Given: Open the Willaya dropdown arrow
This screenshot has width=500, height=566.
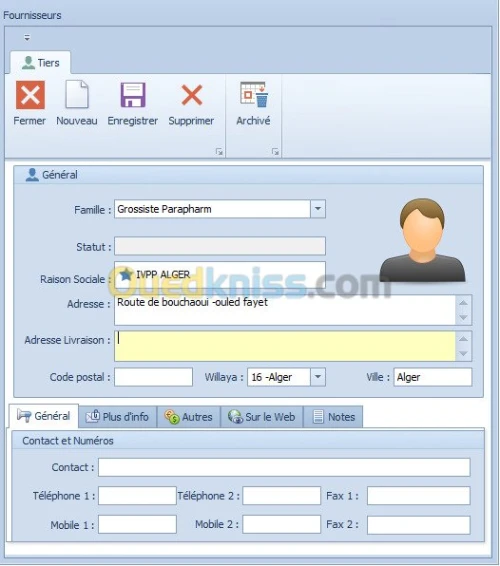Looking at the screenshot, I should pyautogui.click(x=318, y=377).
